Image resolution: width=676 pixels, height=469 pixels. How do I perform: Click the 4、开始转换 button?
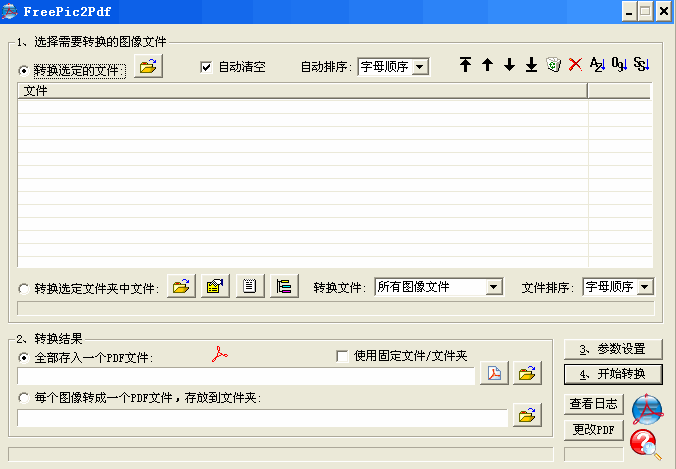click(613, 374)
